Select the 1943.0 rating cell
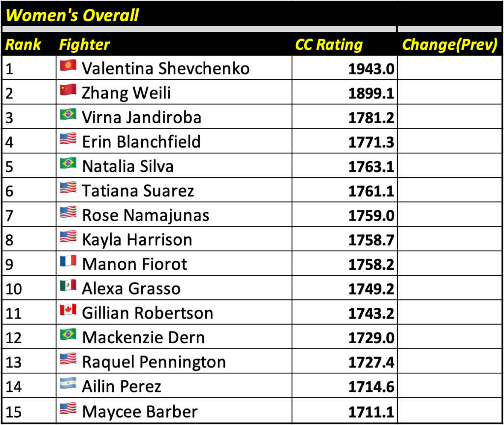Screen dimensions: 504x425 point(371,68)
